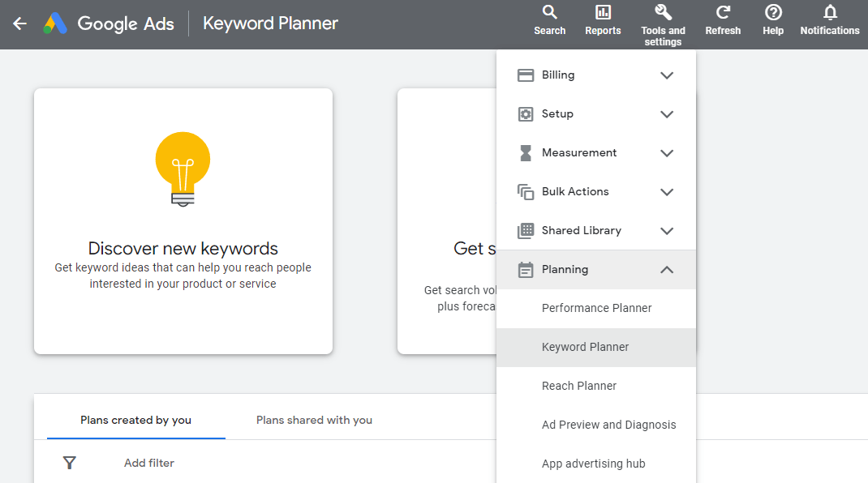Screen dimensions: 868x483
Task: Expand the Bulk Actions section chevron
Action: click(667, 192)
